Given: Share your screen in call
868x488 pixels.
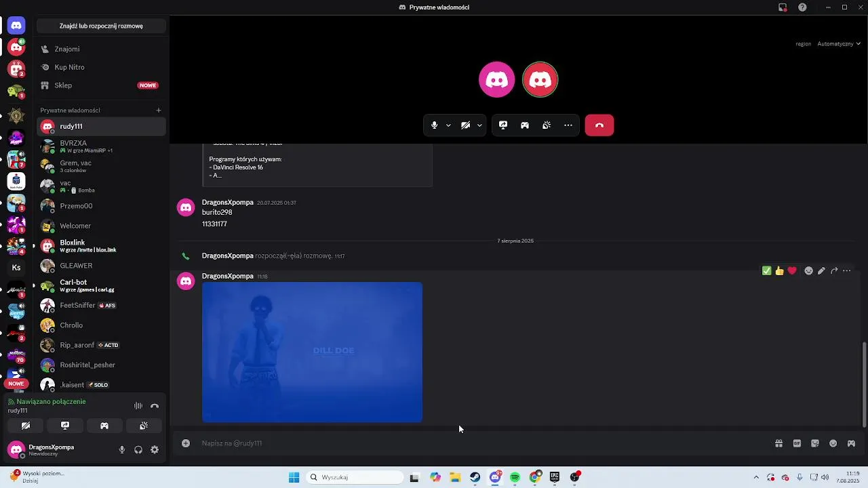Looking at the screenshot, I should pos(503,125).
